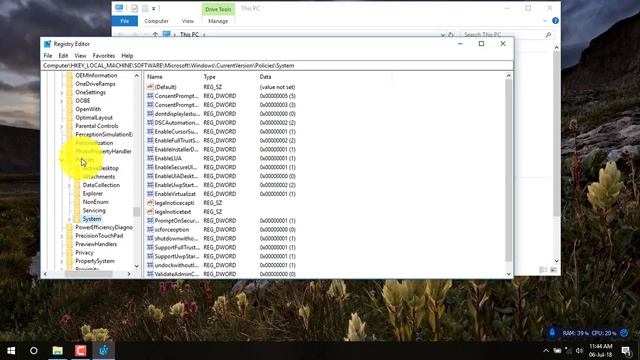The width and height of the screenshot is (640, 360).
Task: Select the PerceptionSimulationE key
Action: [x=104, y=134]
